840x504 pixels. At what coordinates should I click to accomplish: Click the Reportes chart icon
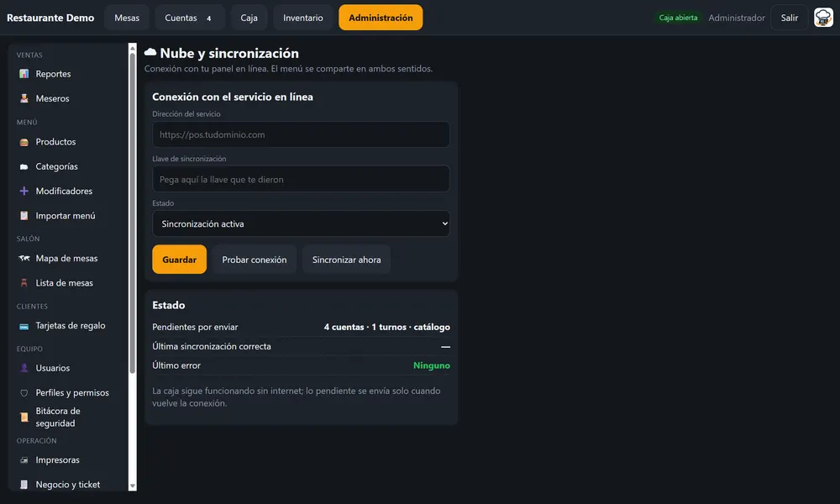click(24, 74)
